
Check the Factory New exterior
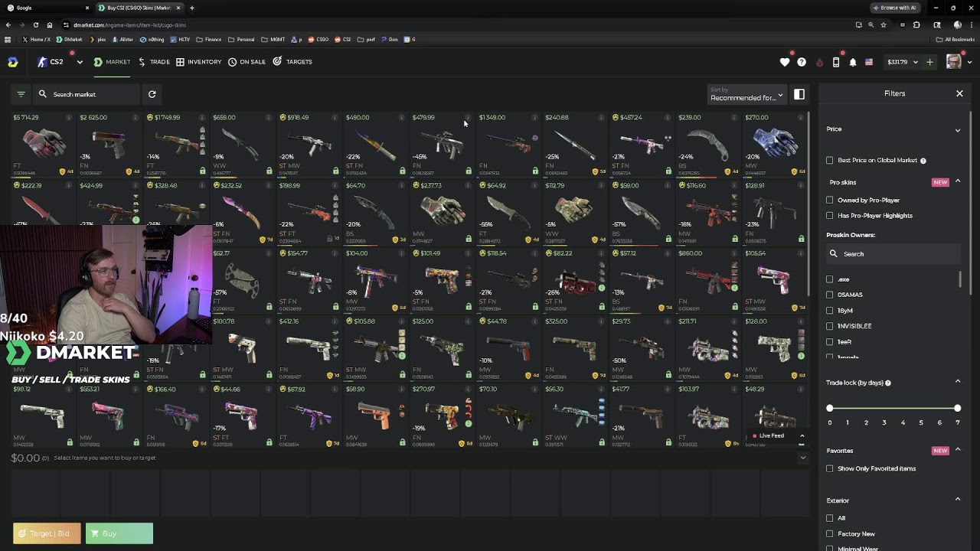(830, 534)
